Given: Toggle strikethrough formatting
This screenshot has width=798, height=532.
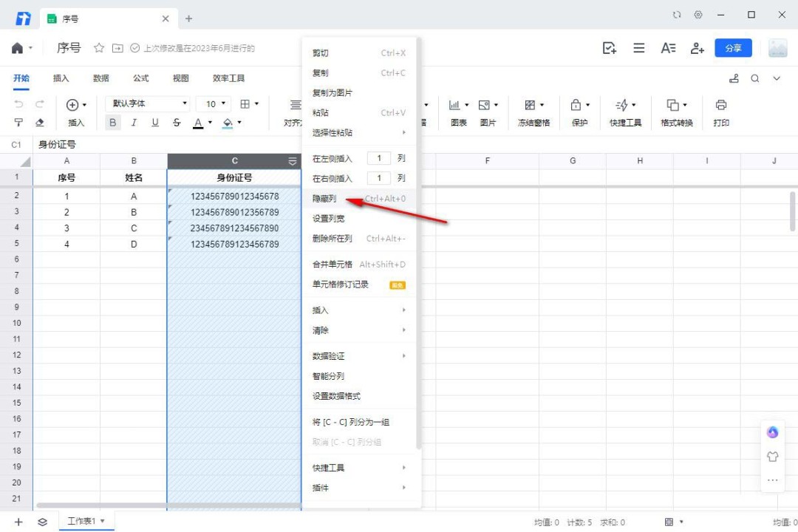Looking at the screenshot, I should point(177,123).
